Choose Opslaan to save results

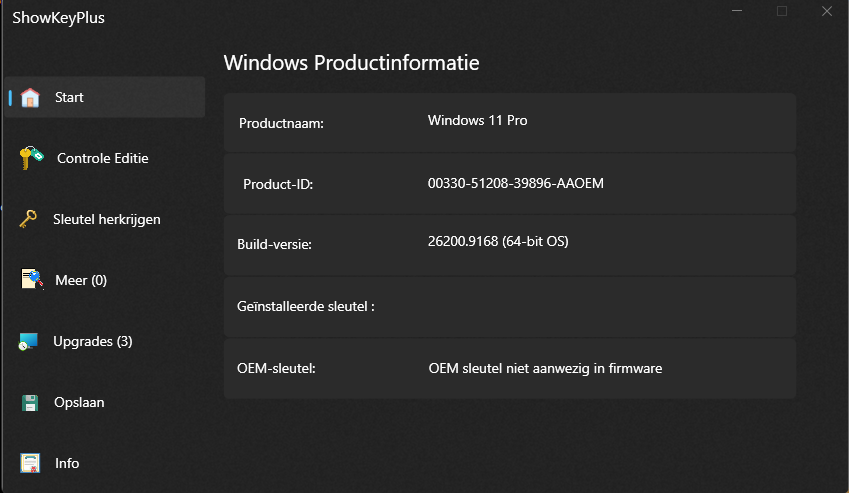click(79, 403)
